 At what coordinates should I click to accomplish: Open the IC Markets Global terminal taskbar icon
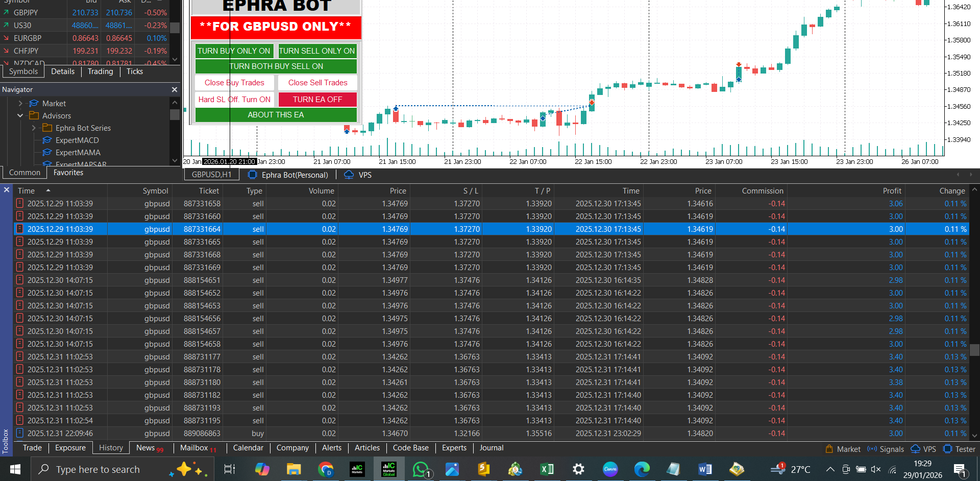coord(389,469)
